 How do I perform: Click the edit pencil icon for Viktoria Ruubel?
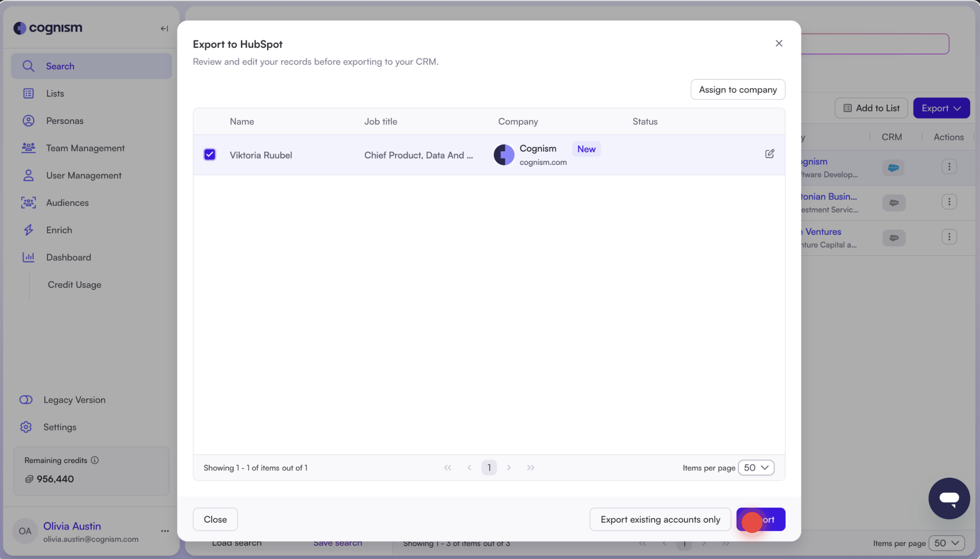click(769, 154)
